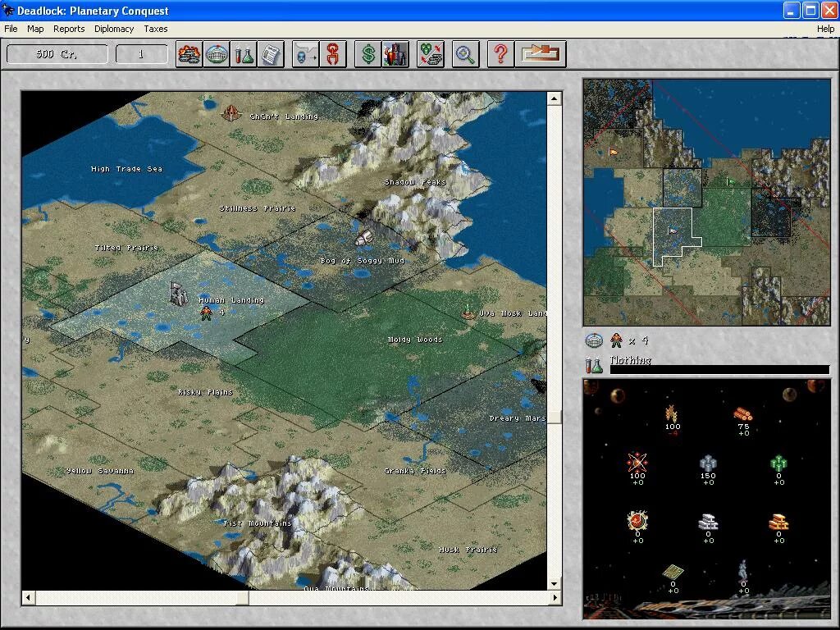Click the colonist figure icon in side panel
The image size is (840, 630).
[617, 340]
